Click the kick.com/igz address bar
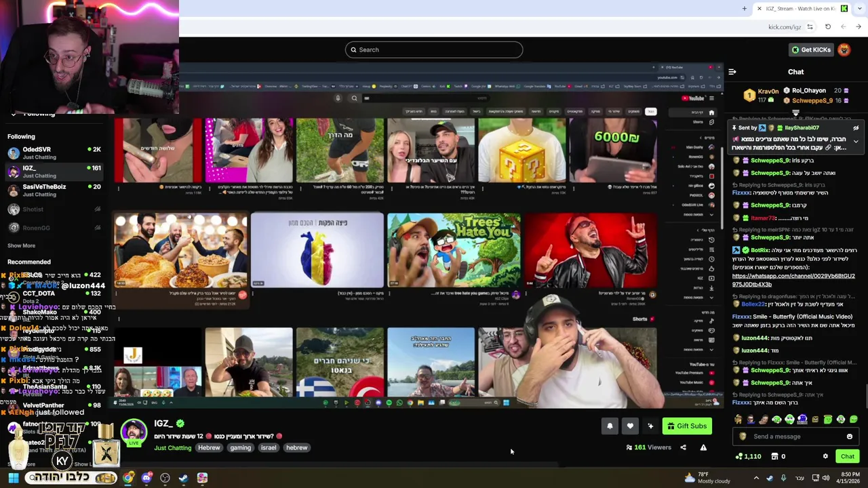The image size is (868, 488). [x=785, y=27]
